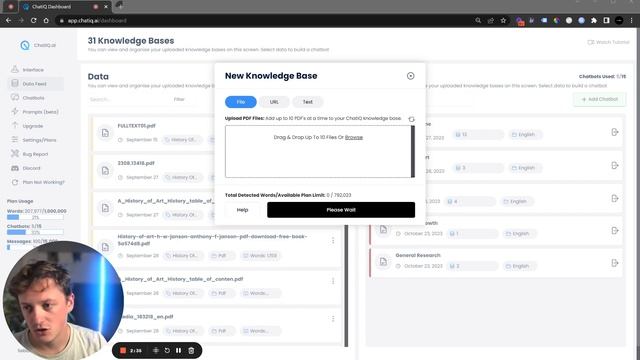Open a new browser tab
The image size is (640, 360).
[x=120, y=6]
